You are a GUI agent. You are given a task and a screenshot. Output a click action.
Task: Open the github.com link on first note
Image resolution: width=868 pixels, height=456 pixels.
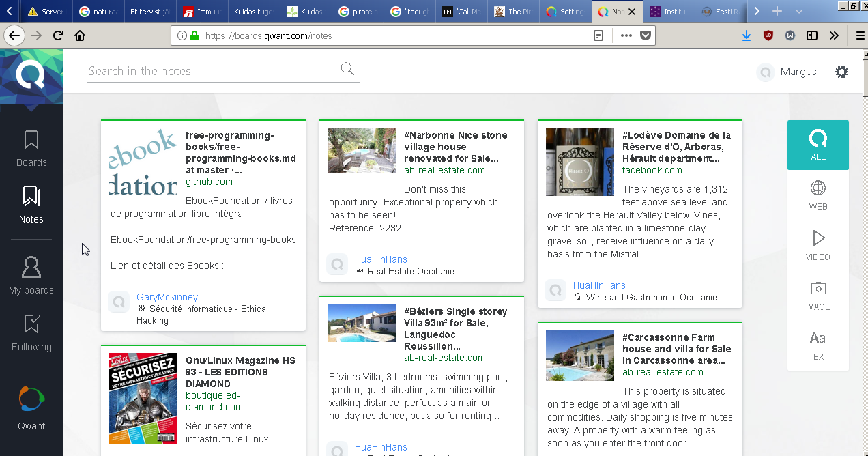coord(209,182)
